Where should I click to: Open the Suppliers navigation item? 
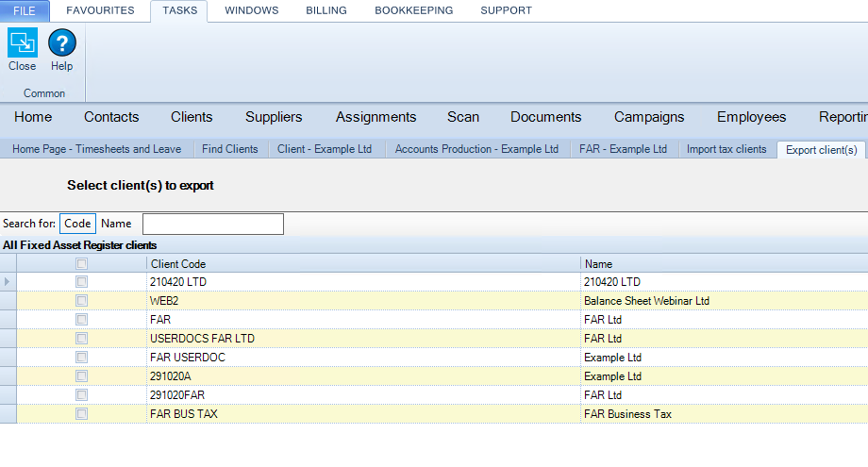click(x=274, y=117)
